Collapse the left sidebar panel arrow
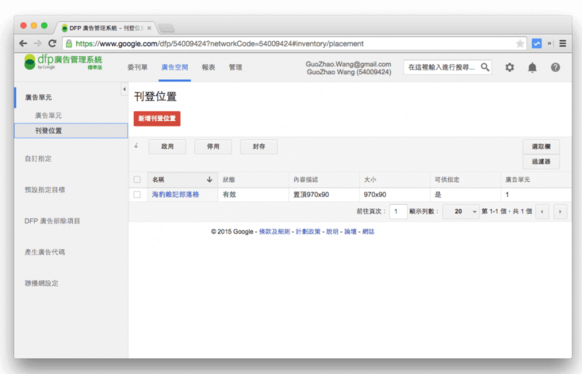582x374 pixels. coord(124,89)
